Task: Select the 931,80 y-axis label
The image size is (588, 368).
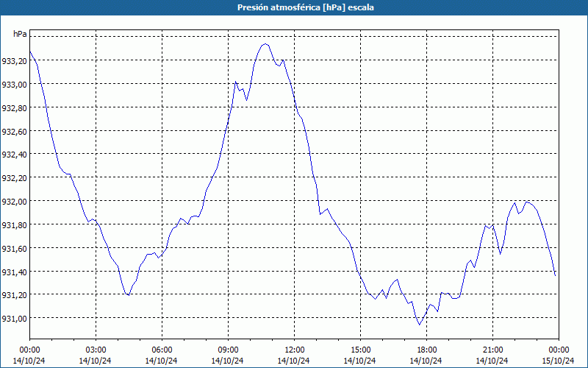Action: [15, 224]
